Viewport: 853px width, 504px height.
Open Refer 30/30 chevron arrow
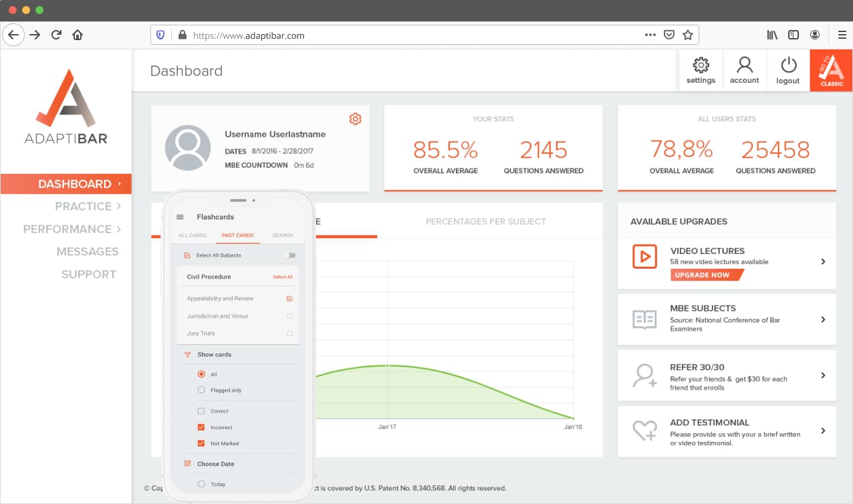(823, 376)
